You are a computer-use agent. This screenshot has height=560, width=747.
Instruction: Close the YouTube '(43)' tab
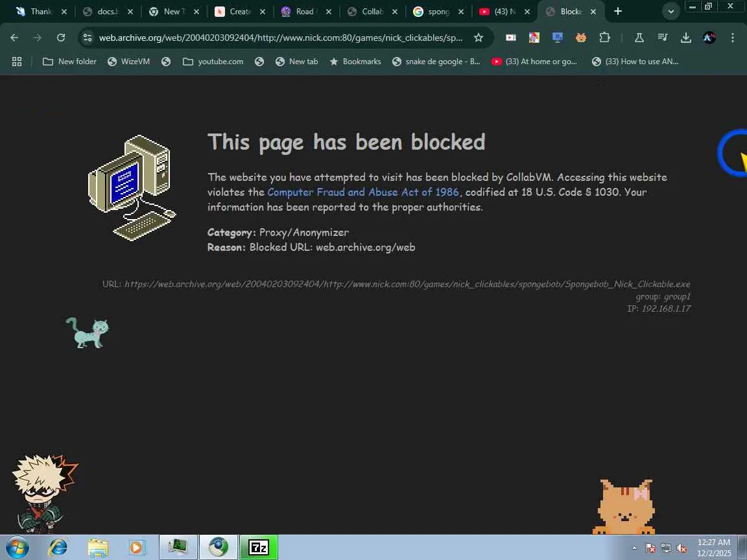click(x=527, y=12)
